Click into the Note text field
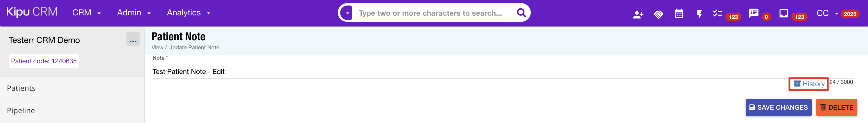The width and height of the screenshot is (868, 123). 404,72
